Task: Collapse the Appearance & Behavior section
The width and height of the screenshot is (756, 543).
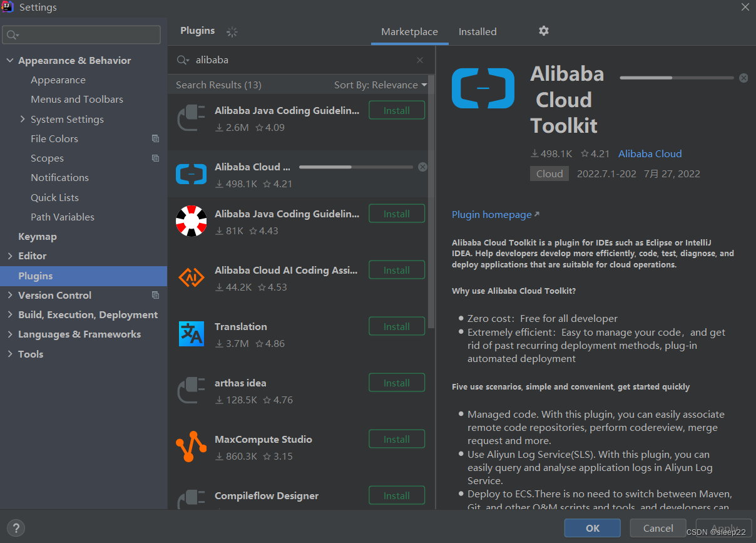Action: click(9, 61)
